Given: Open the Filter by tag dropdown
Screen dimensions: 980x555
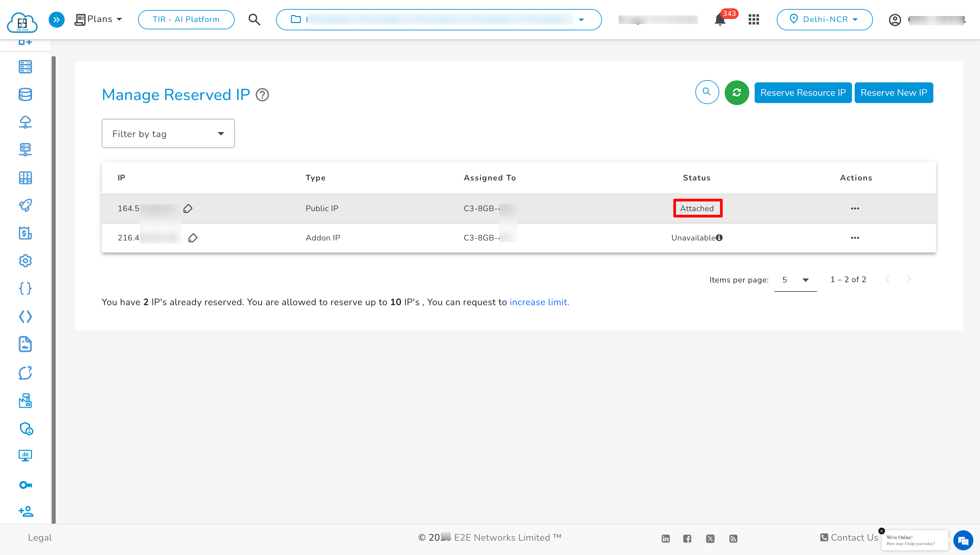Looking at the screenshot, I should coord(168,133).
